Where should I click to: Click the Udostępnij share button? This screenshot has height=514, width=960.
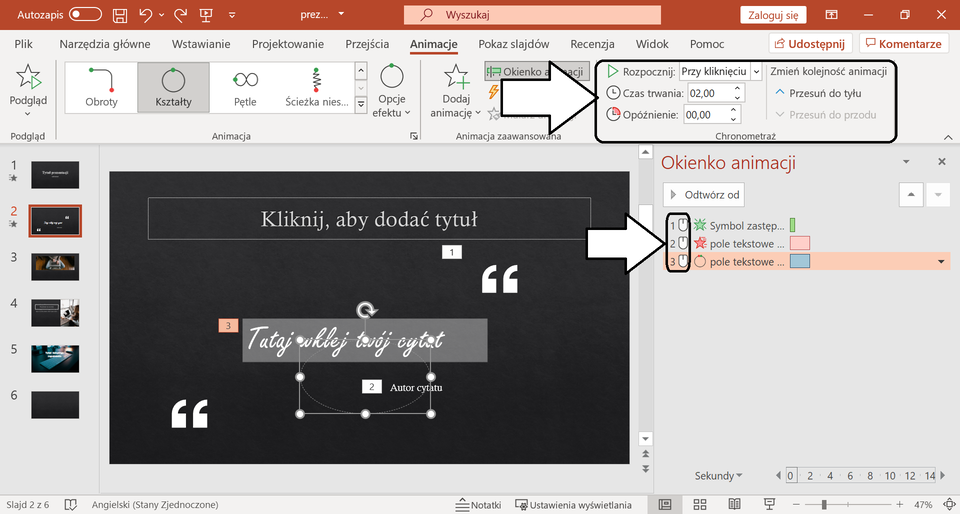point(810,44)
